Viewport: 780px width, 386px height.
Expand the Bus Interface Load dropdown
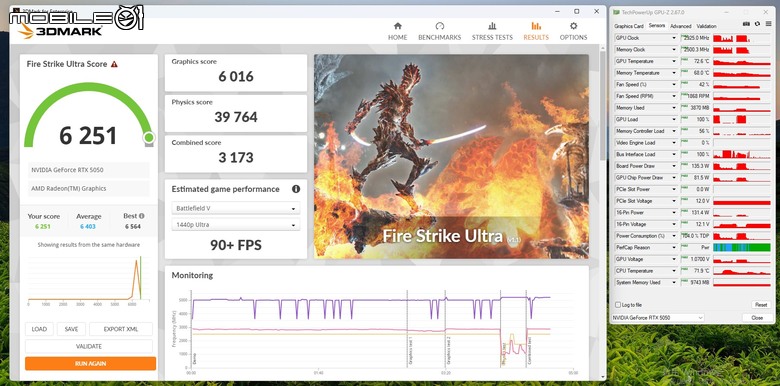[675, 154]
